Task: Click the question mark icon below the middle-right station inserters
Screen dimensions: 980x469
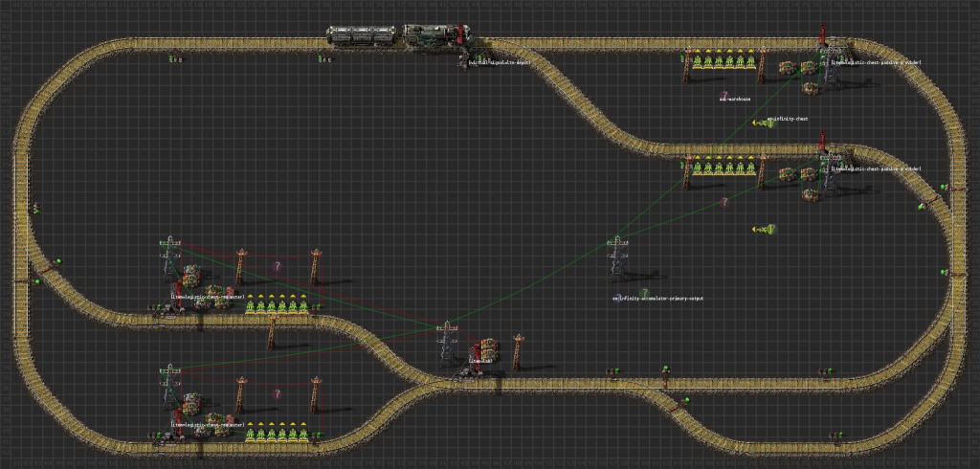Action: [x=724, y=202]
